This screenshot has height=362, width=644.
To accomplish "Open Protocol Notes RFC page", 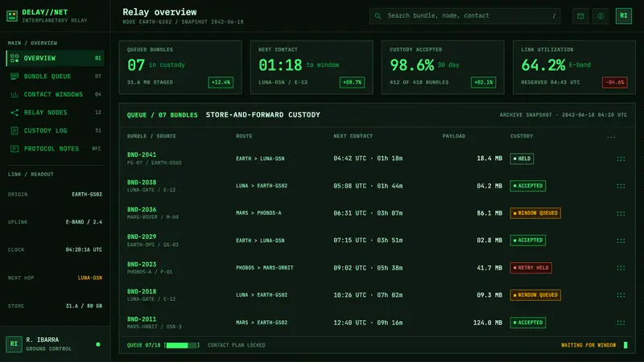I will click(x=55, y=149).
